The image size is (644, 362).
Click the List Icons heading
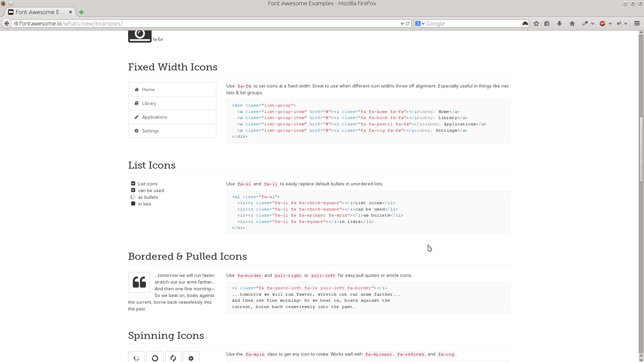click(x=152, y=165)
